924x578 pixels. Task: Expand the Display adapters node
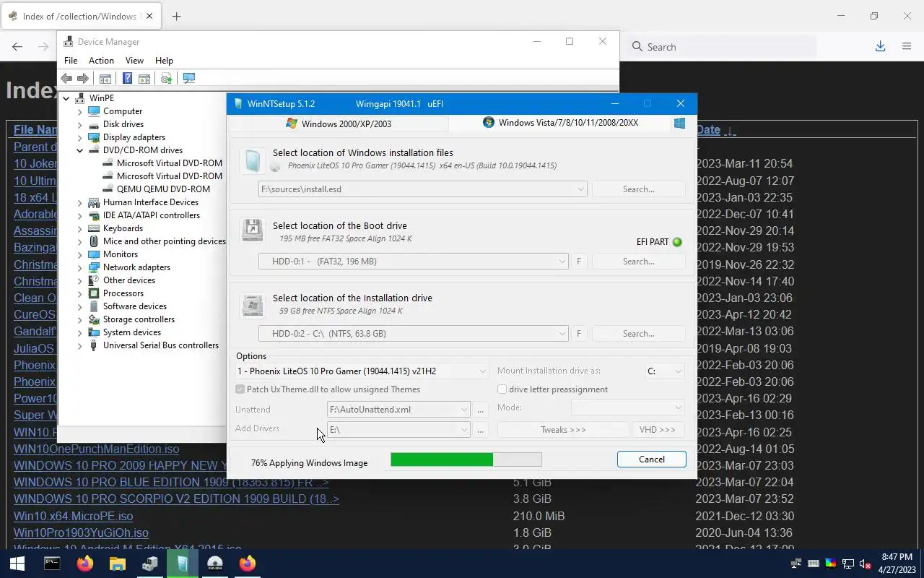click(x=80, y=137)
